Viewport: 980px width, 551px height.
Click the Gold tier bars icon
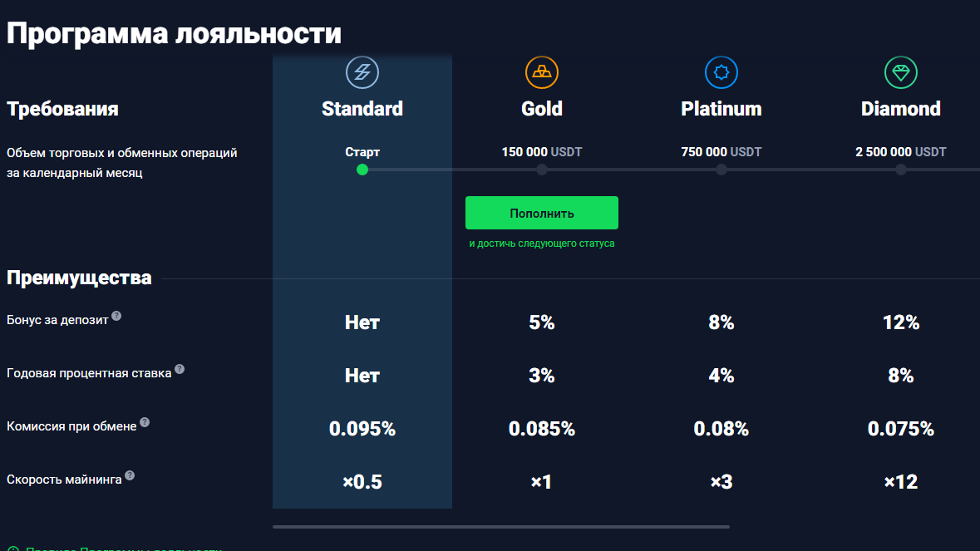[x=541, y=72]
